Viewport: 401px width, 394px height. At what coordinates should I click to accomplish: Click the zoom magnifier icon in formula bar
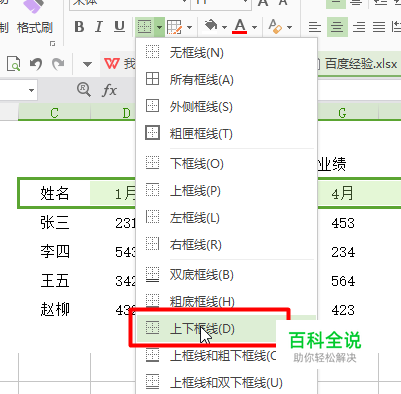tap(84, 90)
